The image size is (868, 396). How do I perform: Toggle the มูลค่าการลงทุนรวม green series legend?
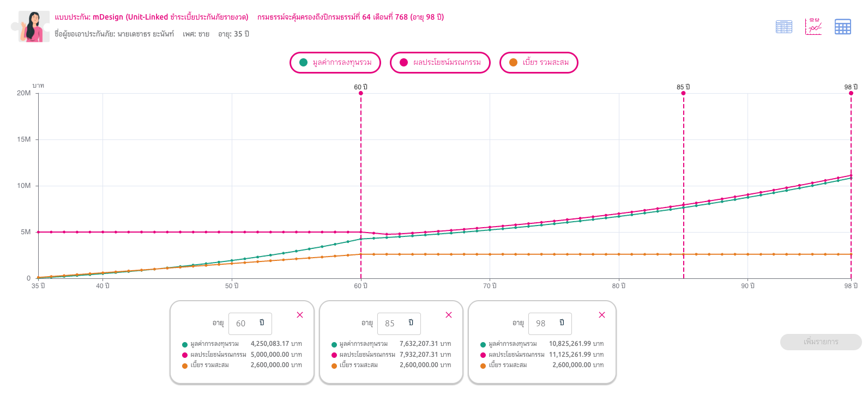[335, 62]
